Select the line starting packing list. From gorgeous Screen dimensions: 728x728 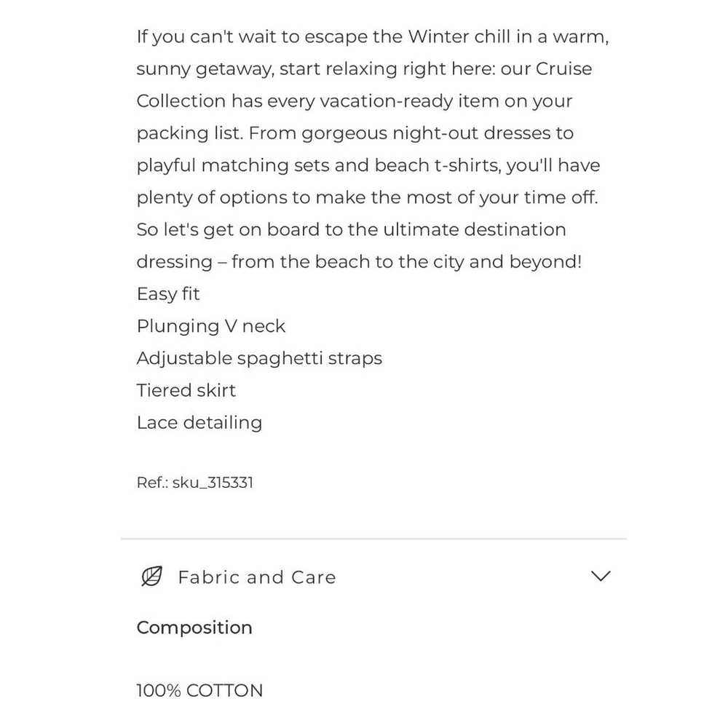[355, 133]
